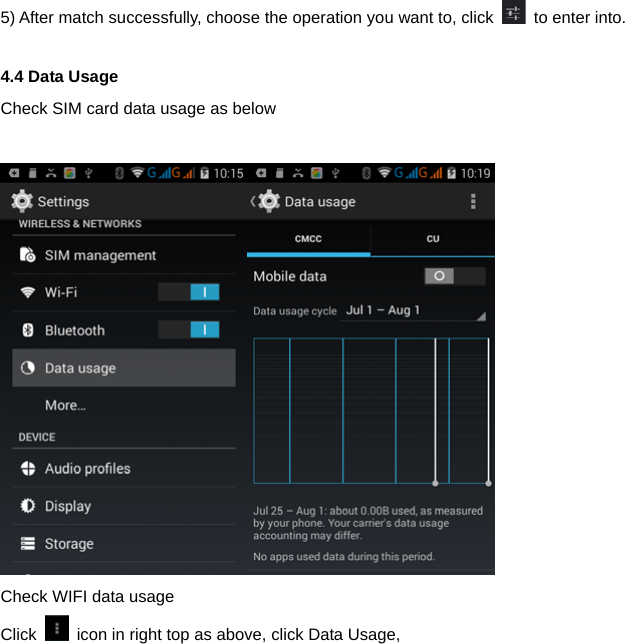Click the 10:19 clock in right status bar

coord(476,173)
